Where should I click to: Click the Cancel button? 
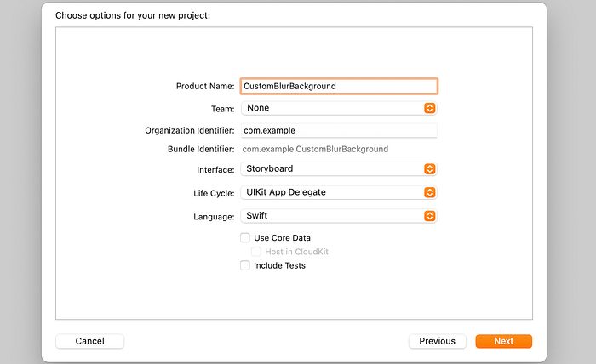tap(89, 341)
